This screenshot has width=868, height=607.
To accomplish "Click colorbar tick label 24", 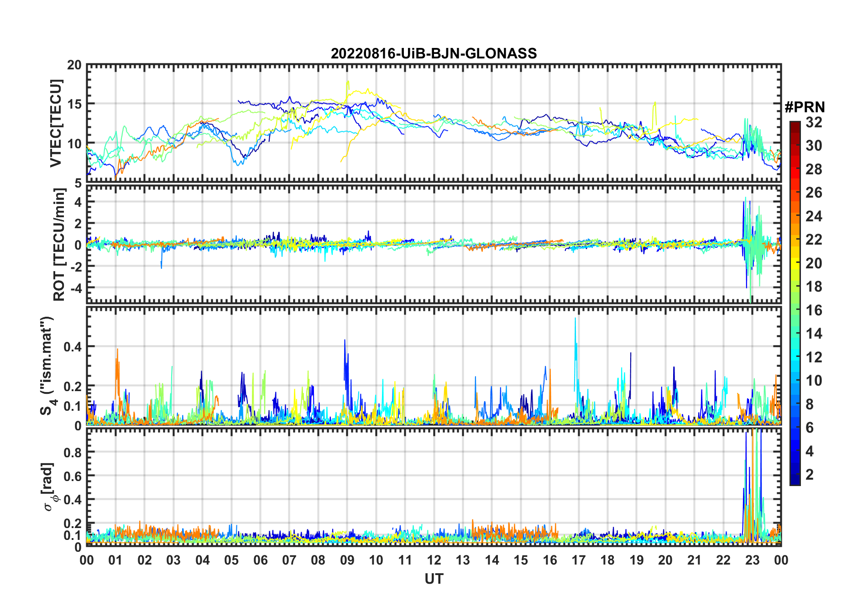I will 814,216.
